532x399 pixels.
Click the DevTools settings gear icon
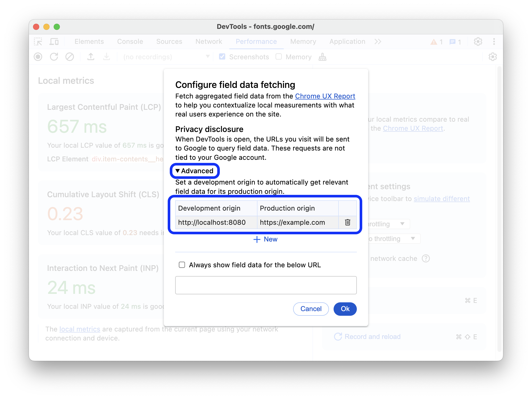coord(478,41)
